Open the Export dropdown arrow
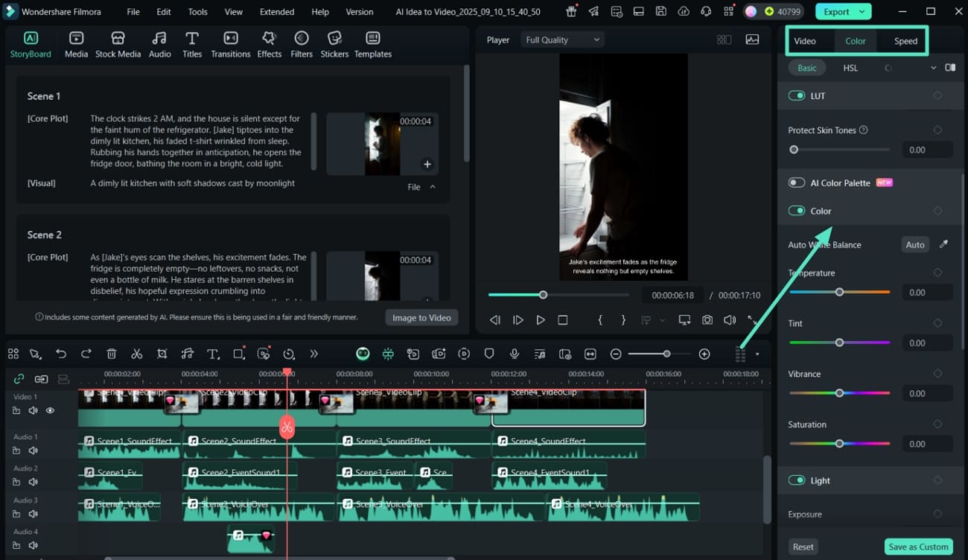968x560 pixels. (862, 11)
